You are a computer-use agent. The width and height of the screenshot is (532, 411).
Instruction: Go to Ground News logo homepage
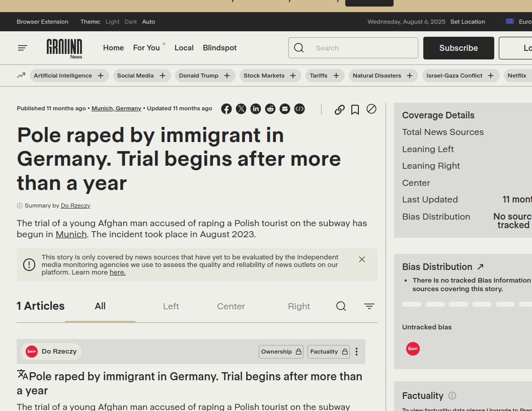[x=64, y=48]
